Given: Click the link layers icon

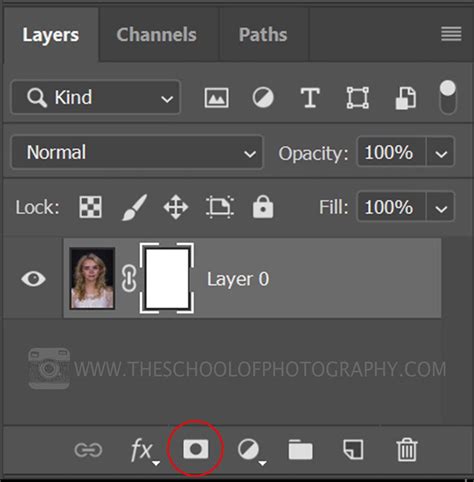Looking at the screenshot, I should [x=88, y=450].
